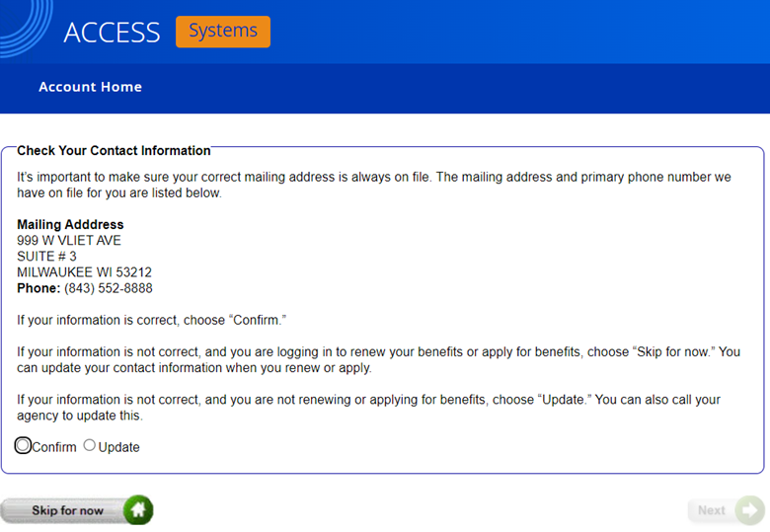Viewport: 770px width, 532px height.
Task: Click the SUITE # 3 address line
Action: 46,257
